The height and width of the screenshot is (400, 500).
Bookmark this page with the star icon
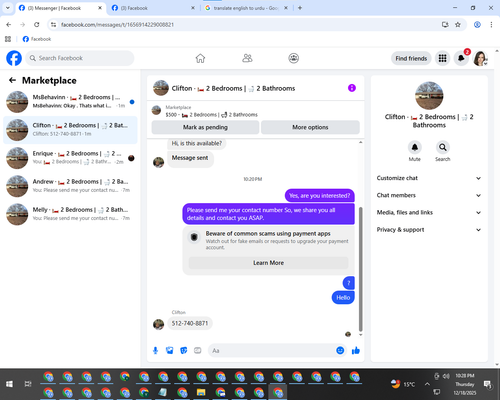click(458, 25)
